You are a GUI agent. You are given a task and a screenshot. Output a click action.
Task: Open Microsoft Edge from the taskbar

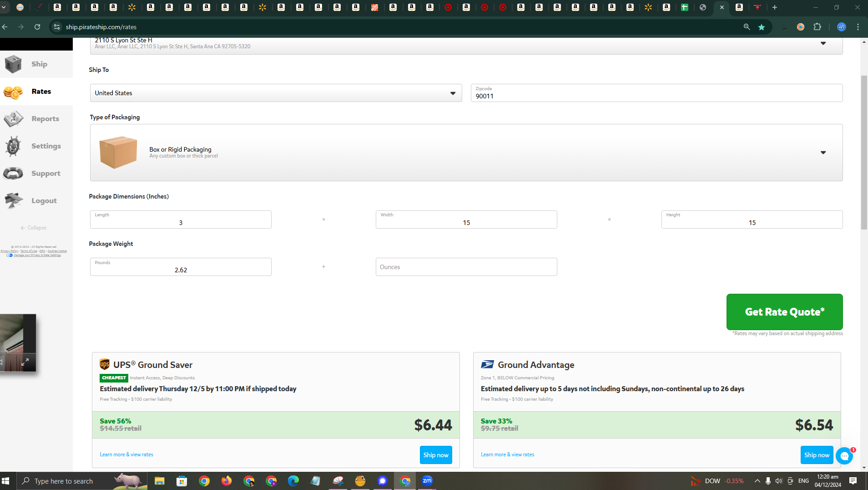[x=293, y=481]
